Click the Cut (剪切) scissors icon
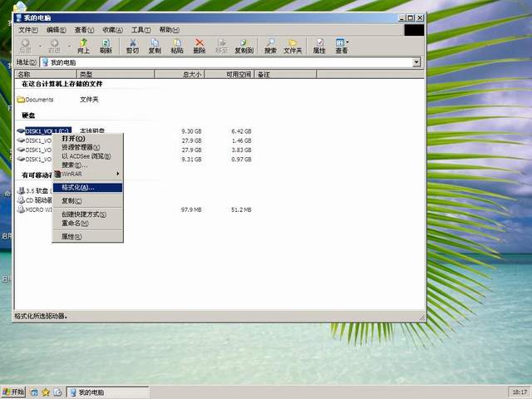Viewport: 532px width, 399px height. tap(132, 45)
